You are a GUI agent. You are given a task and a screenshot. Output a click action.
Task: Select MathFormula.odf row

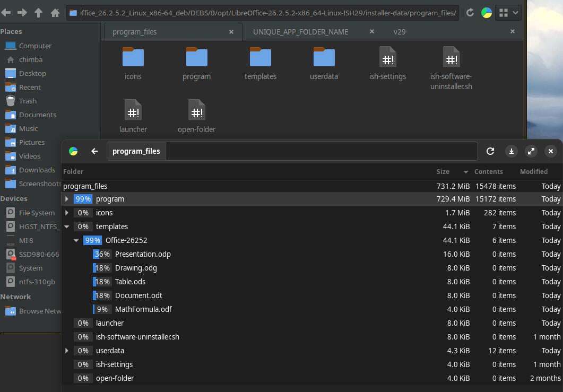pos(311,309)
